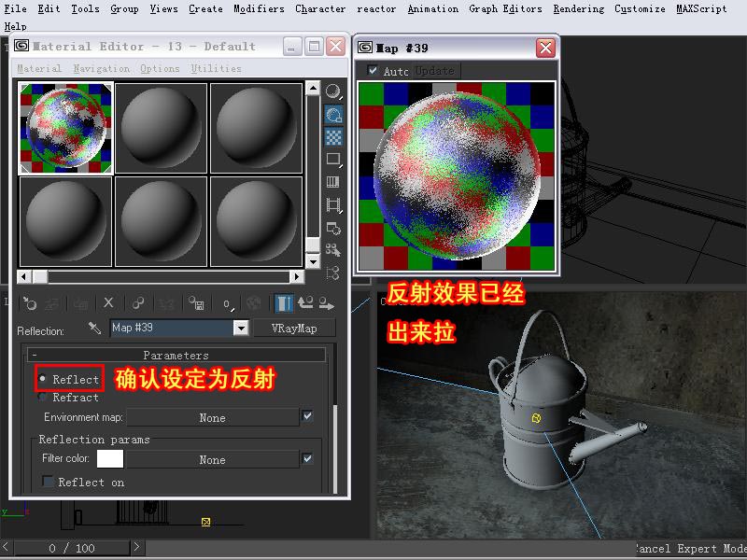747x560 pixels.
Task: Click the VRayMap type button
Action: pos(294,329)
